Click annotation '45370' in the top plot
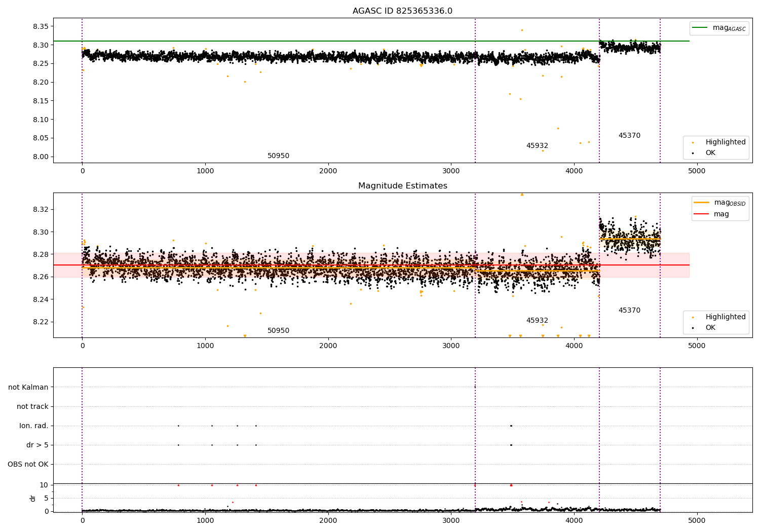 coord(629,136)
